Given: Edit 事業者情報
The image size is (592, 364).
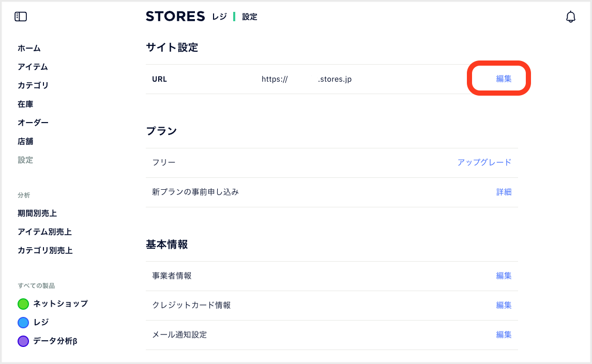Looking at the screenshot, I should [x=504, y=276].
